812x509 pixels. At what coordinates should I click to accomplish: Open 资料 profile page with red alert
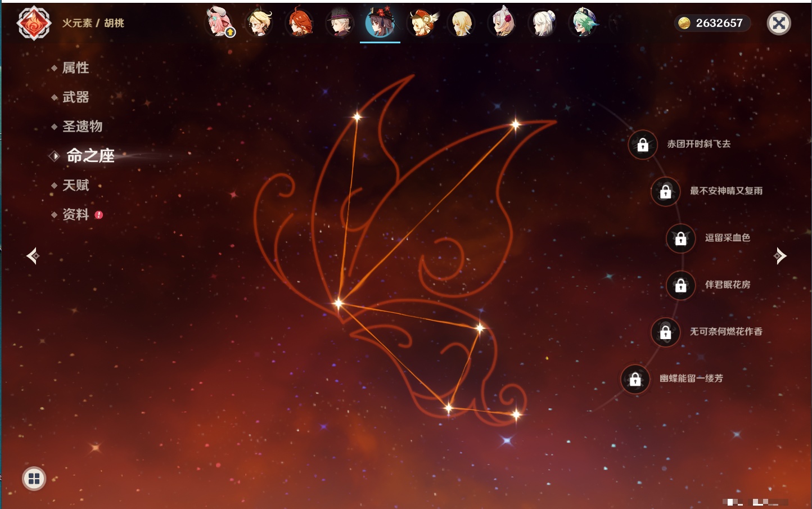coord(75,214)
